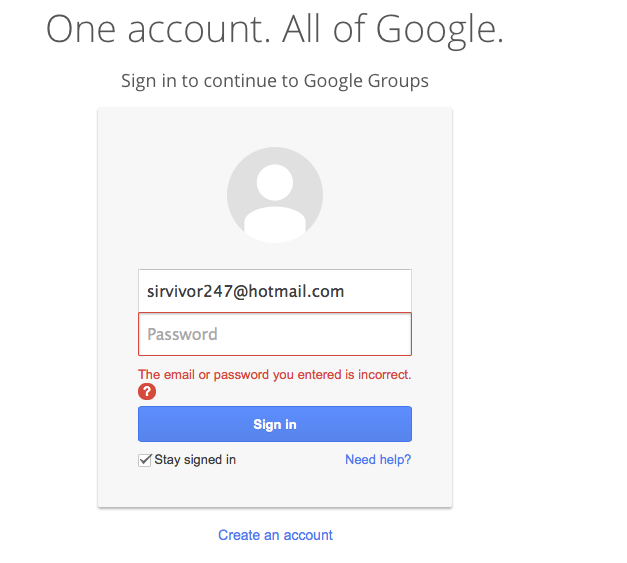Open the red question mark help icon
The height and width of the screenshot is (563, 627).
click(x=147, y=391)
